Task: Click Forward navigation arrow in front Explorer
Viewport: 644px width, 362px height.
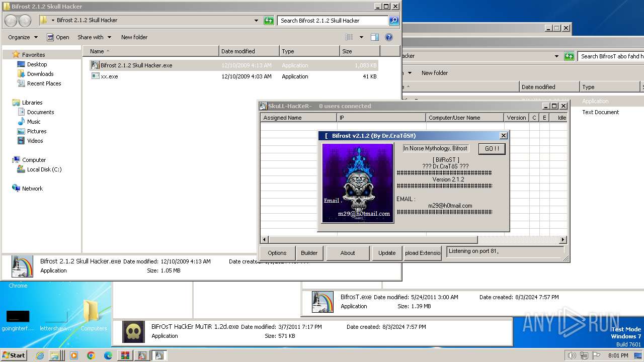Action: pos(25,21)
